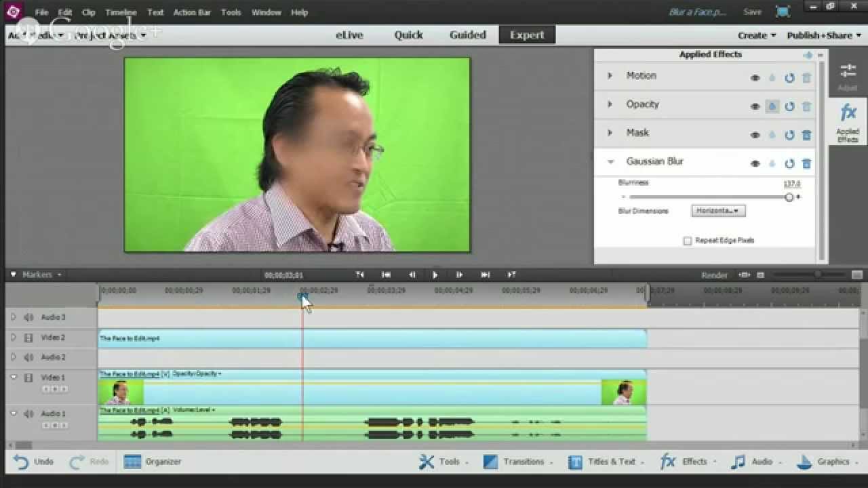Toggle animation stopwatch for Opacity
This screenshot has height=488, width=868.
click(772, 106)
